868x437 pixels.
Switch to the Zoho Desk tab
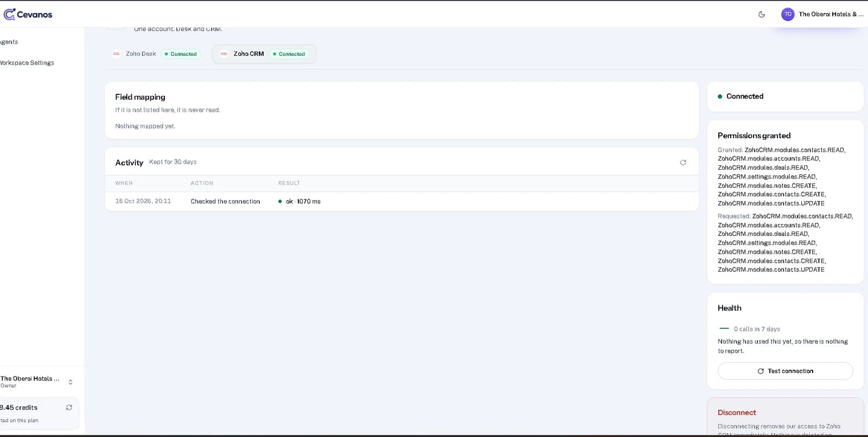[x=156, y=54]
